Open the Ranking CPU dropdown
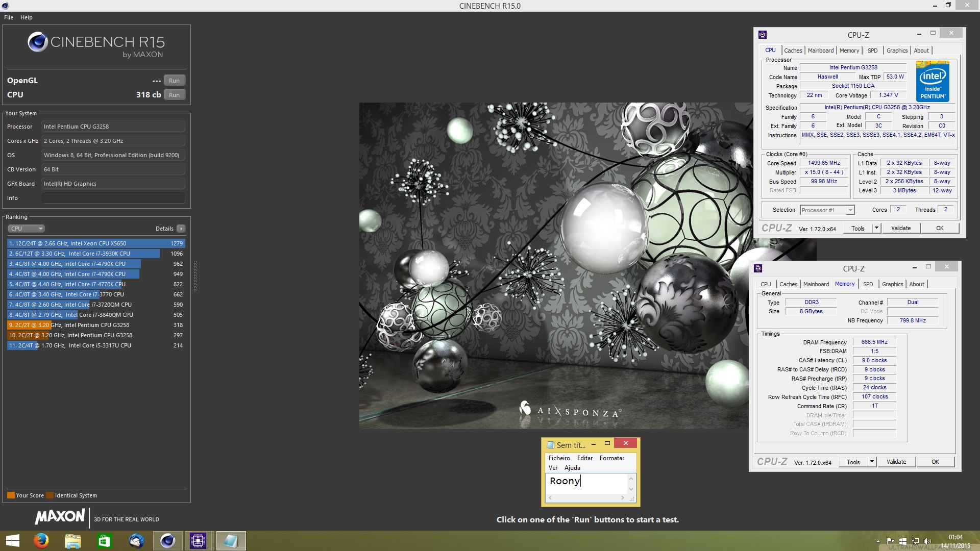 (x=27, y=229)
